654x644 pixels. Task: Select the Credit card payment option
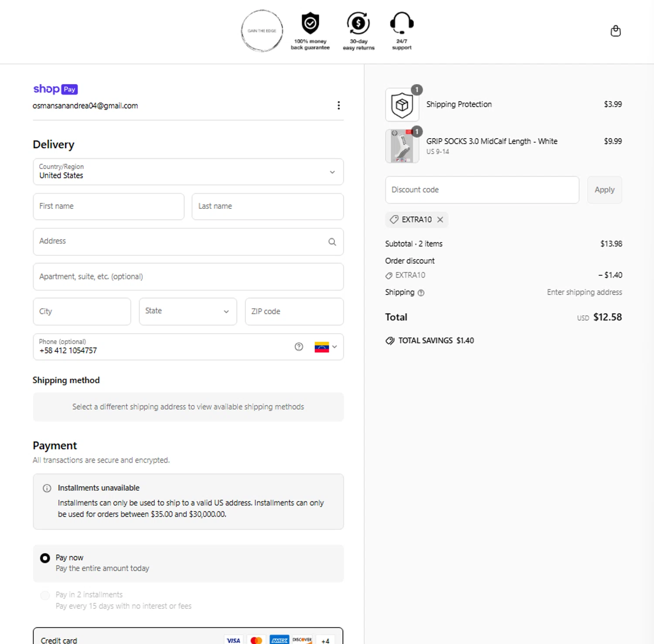pos(188,636)
